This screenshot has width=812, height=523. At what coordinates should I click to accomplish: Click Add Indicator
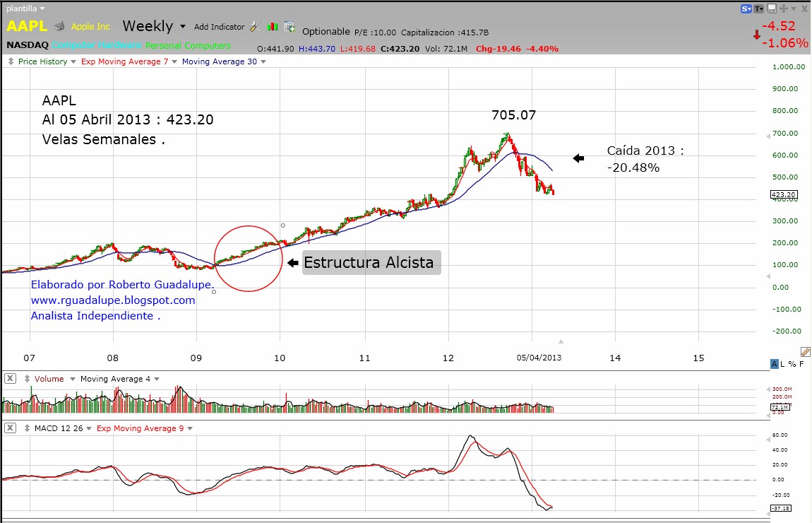219,26
